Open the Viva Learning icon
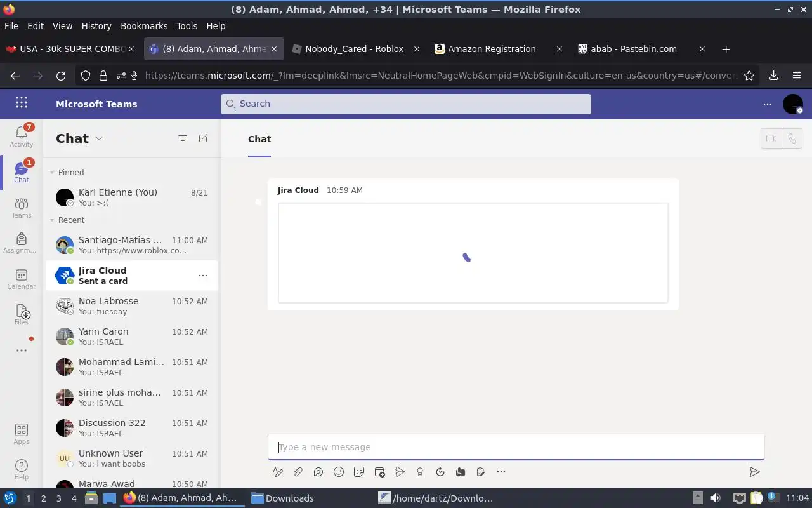The width and height of the screenshot is (812, 508). pyautogui.click(x=461, y=472)
